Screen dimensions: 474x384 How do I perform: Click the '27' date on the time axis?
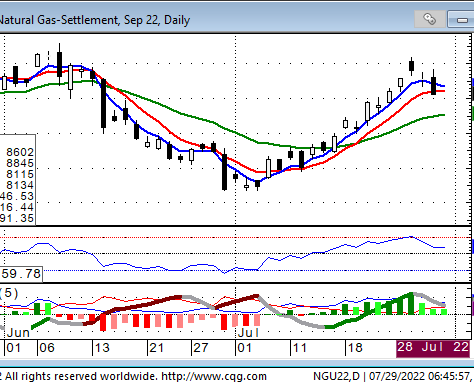click(201, 348)
